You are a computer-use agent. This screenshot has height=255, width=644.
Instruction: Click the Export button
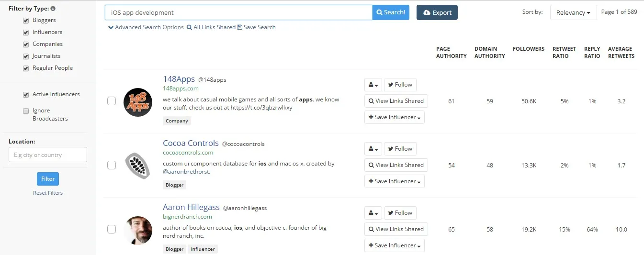pyautogui.click(x=437, y=12)
